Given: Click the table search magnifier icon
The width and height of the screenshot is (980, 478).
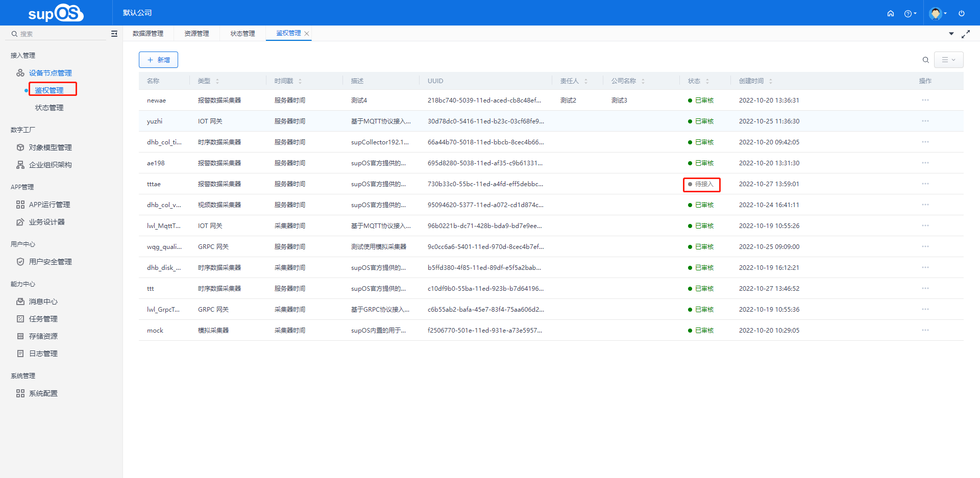Looking at the screenshot, I should tap(925, 60).
